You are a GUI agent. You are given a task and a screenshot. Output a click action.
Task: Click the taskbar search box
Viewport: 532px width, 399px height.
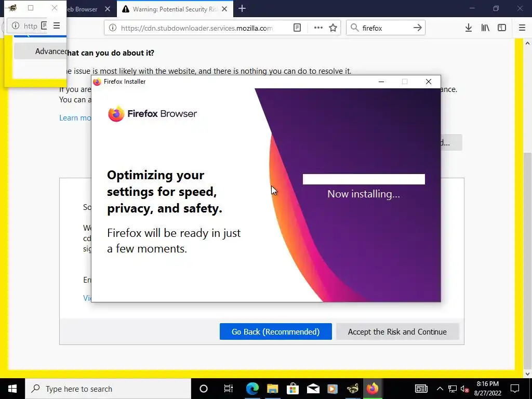pos(108,389)
